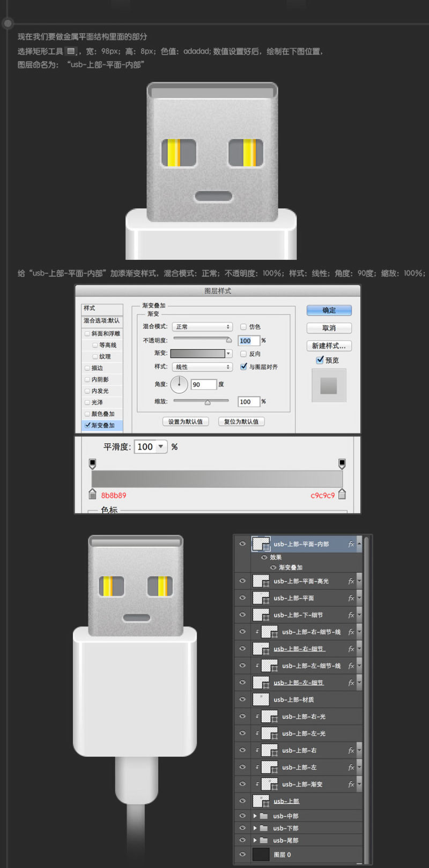Click the rectangle tool icon in instructions

[x=71, y=51]
